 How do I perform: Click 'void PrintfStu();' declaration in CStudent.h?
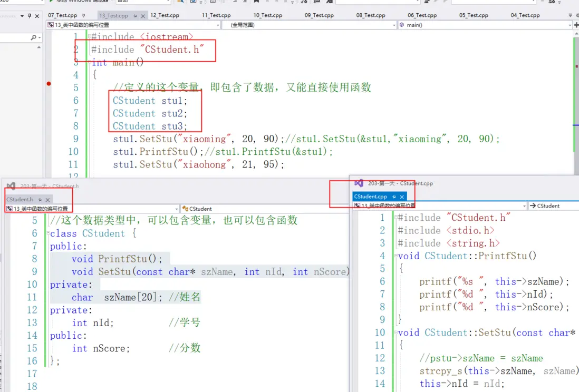(117, 259)
